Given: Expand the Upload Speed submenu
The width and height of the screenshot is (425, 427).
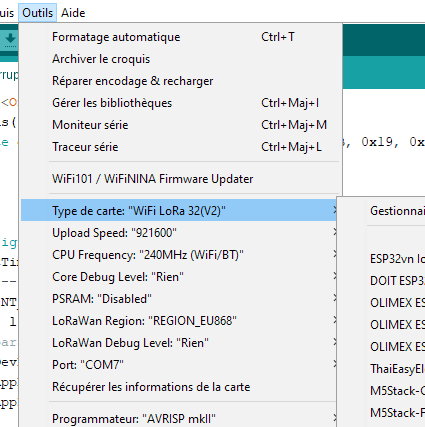Looking at the screenshot, I should click(x=180, y=233).
